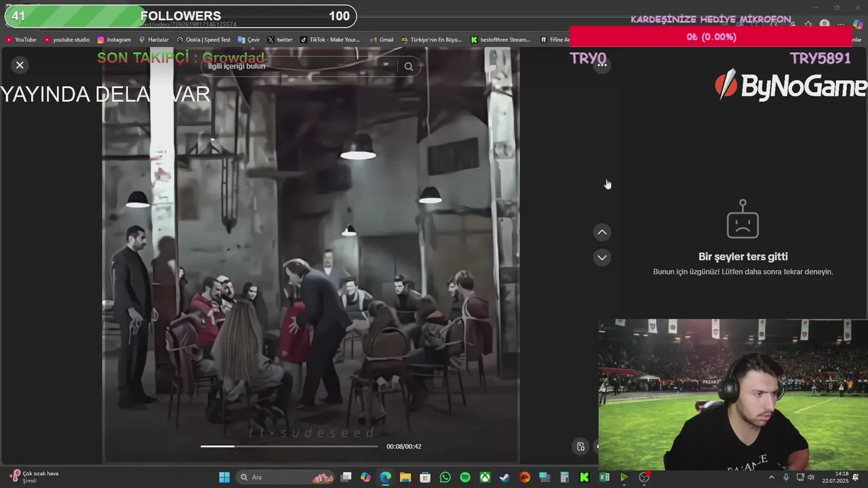This screenshot has height=488, width=868.
Task: Open WhatsApp from taskbar
Action: point(445,477)
